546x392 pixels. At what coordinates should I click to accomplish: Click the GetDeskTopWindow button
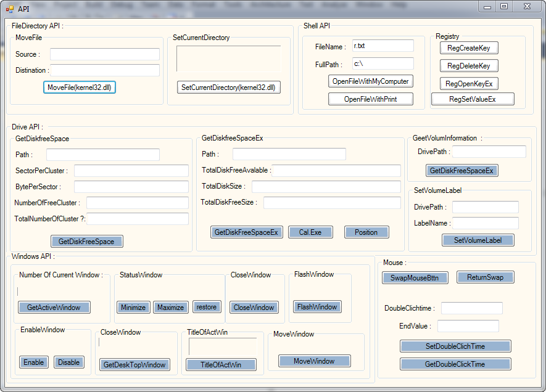point(134,364)
